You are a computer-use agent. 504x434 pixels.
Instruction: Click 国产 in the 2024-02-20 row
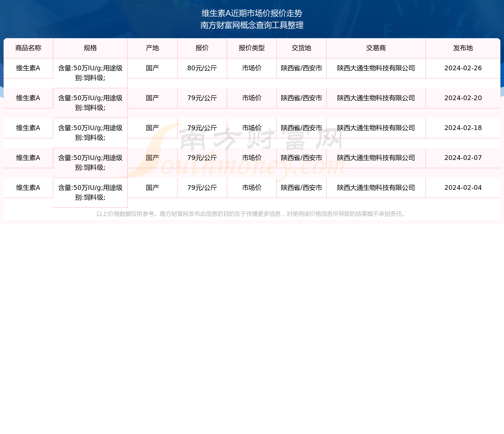[x=153, y=98]
